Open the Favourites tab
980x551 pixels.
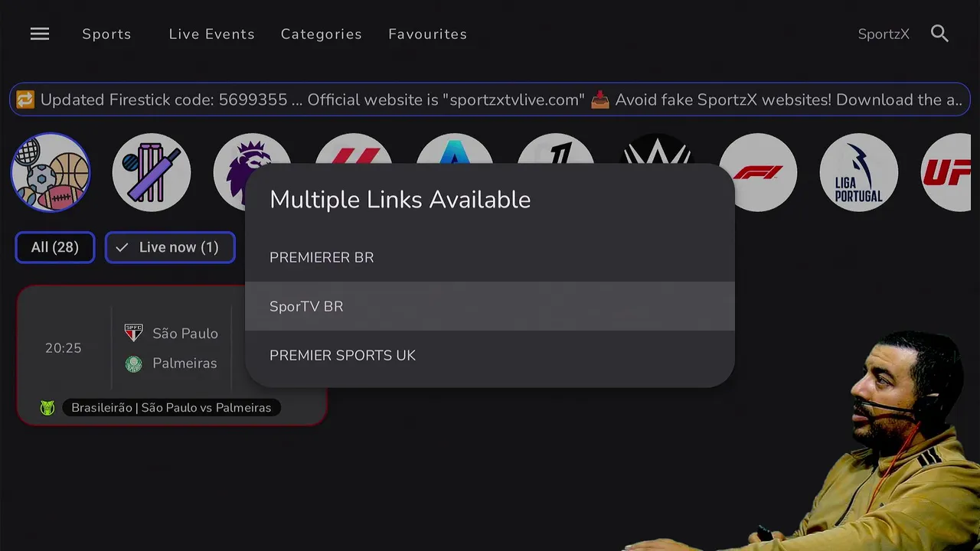click(x=427, y=34)
